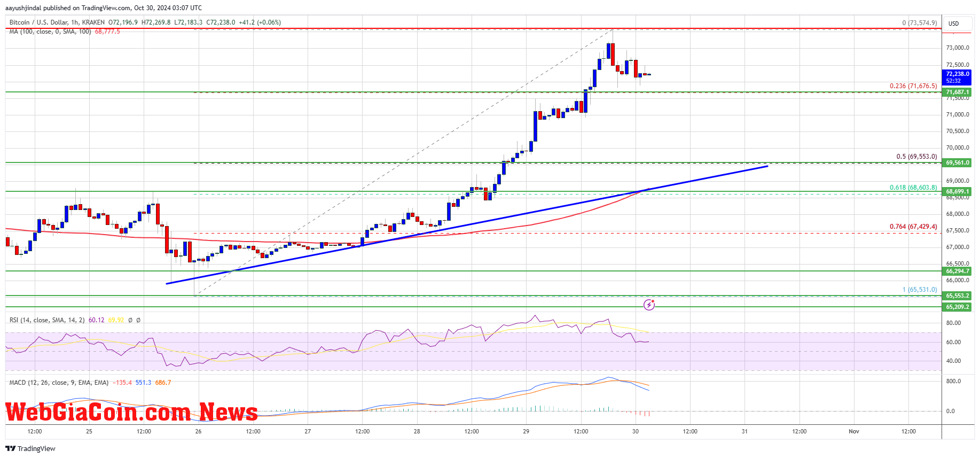Click the 70,000.0 price axis tick
The height and width of the screenshot is (458, 980).
coord(958,148)
